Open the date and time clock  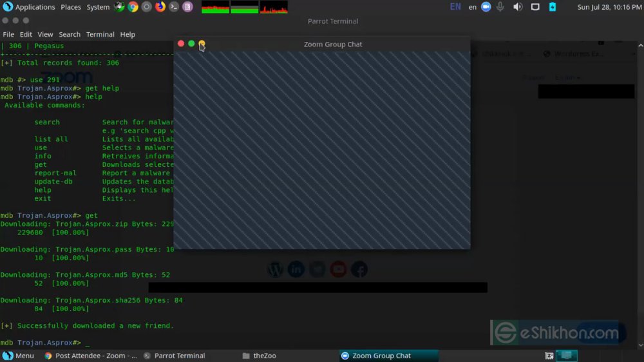coord(609,7)
